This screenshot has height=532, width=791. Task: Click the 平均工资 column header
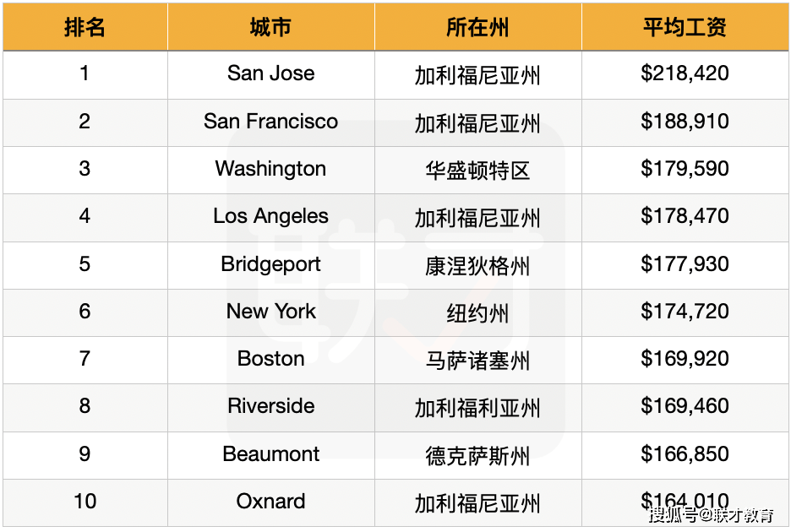coord(685,27)
